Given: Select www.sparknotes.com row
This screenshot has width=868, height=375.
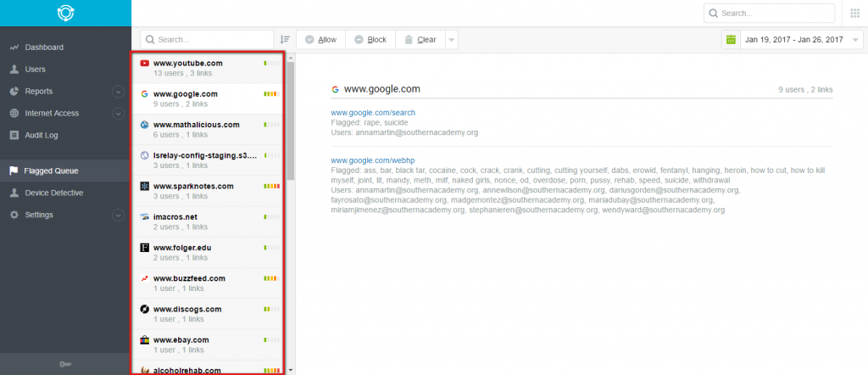Looking at the screenshot, I should pyautogui.click(x=209, y=191).
